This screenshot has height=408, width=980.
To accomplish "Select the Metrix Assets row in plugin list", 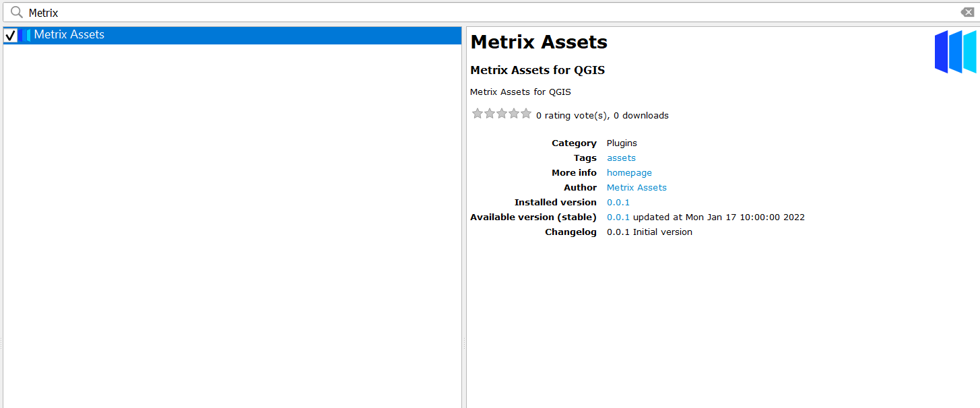I will (x=232, y=35).
